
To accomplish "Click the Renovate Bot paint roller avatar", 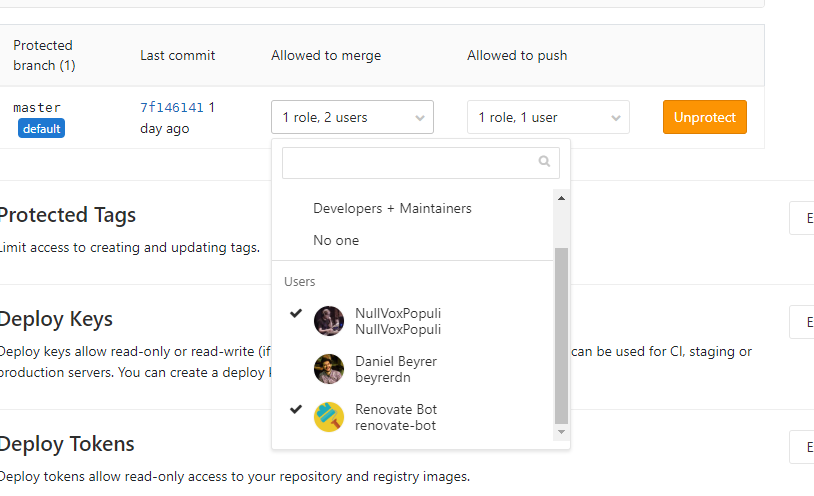I will (x=329, y=417).
